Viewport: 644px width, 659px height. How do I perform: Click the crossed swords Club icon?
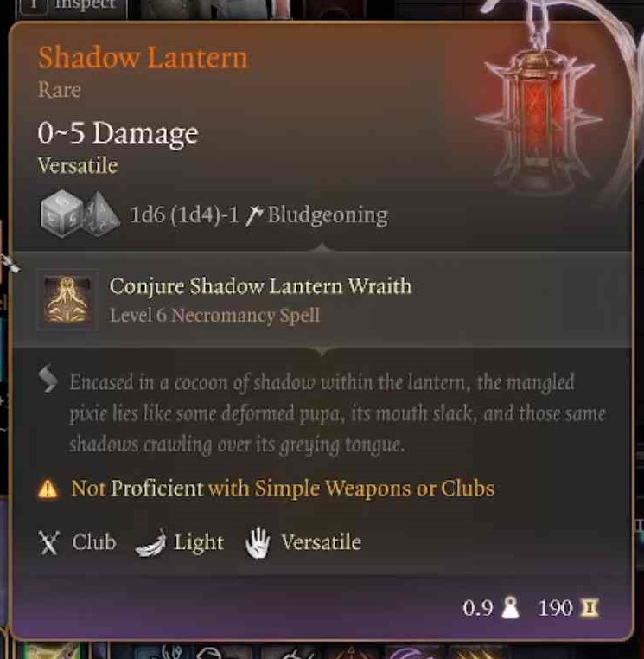48,542
